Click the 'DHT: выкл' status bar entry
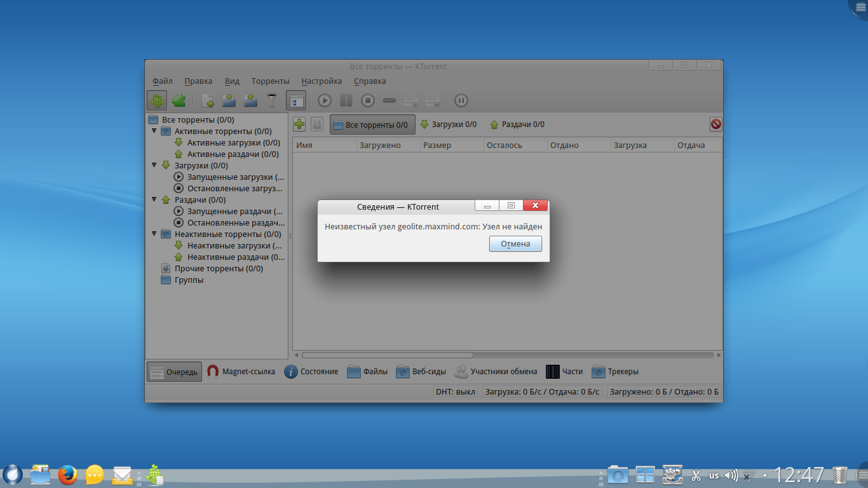This screenshot has height=488, width=868. pyautogui.click(x=456, y=392)
